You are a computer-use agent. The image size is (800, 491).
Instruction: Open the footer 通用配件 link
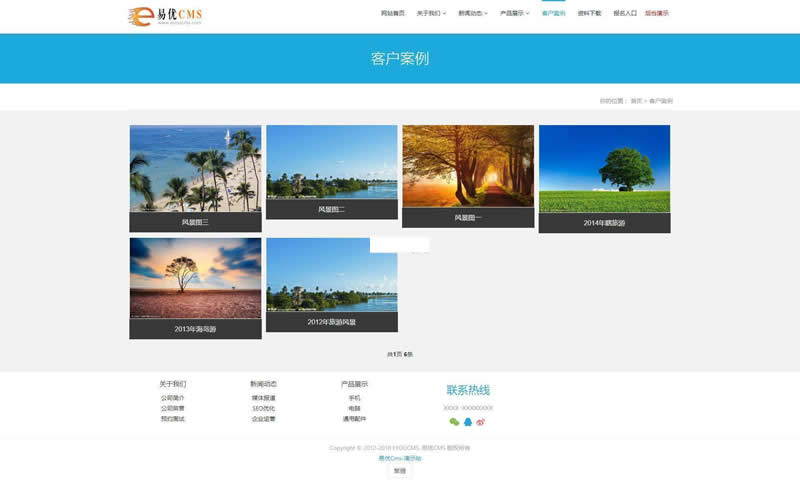[354, 419]
